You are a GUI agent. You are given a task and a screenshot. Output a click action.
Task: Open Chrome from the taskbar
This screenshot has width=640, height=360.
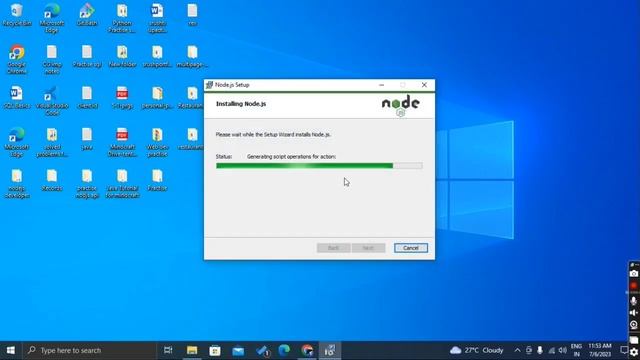307,350
